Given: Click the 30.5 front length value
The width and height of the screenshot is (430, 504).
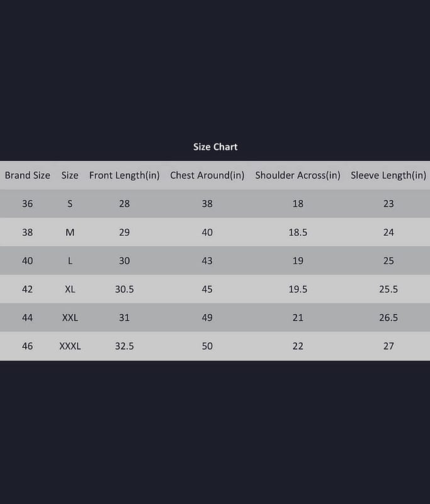Looking at the screenshot, I should tap(124, 289).
